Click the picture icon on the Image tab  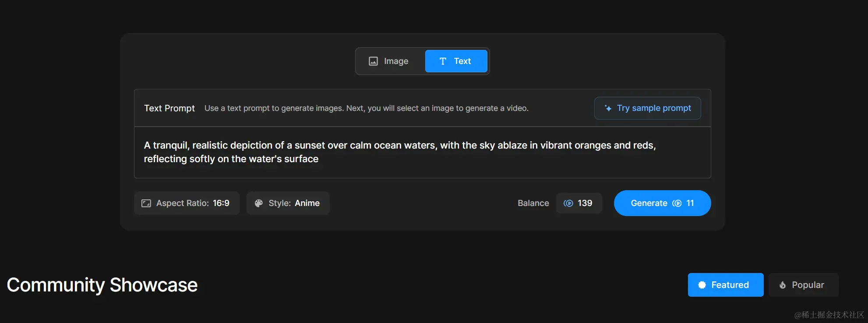(x=373, y=61)
